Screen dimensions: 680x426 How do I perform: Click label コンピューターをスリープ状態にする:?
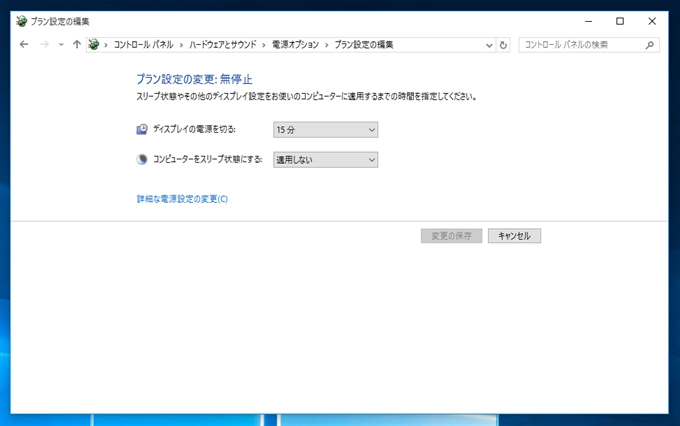click(208, 159)
